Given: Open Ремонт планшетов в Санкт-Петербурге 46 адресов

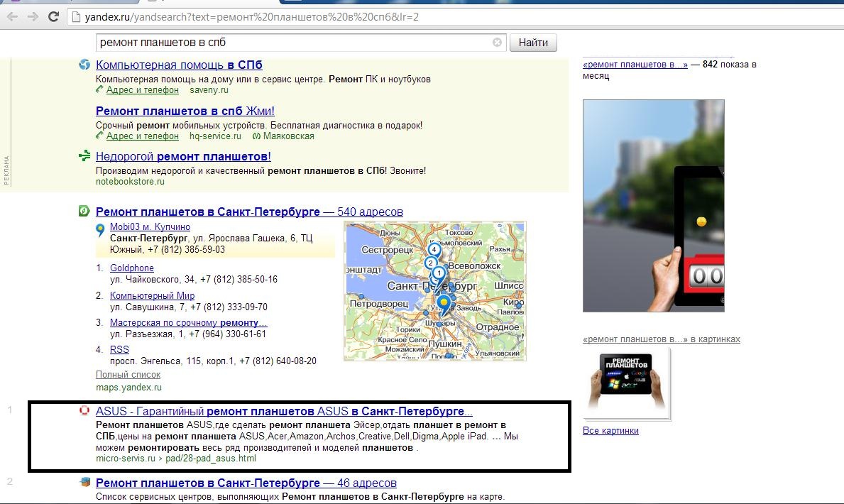Looking at the screenshot, I should [x=246, y=483].
